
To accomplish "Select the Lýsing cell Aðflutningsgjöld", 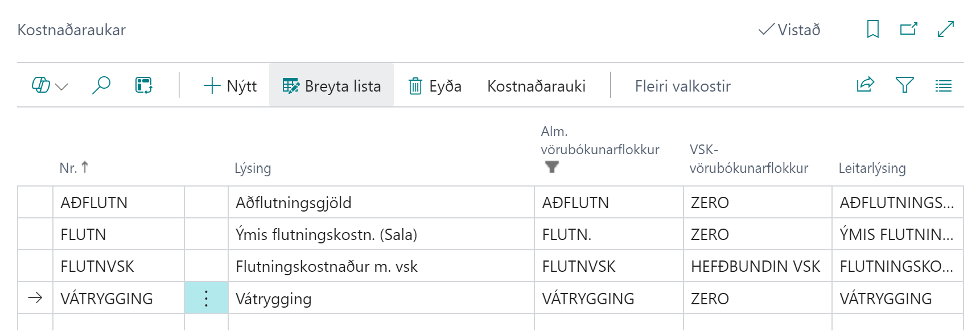I will 294,202.
